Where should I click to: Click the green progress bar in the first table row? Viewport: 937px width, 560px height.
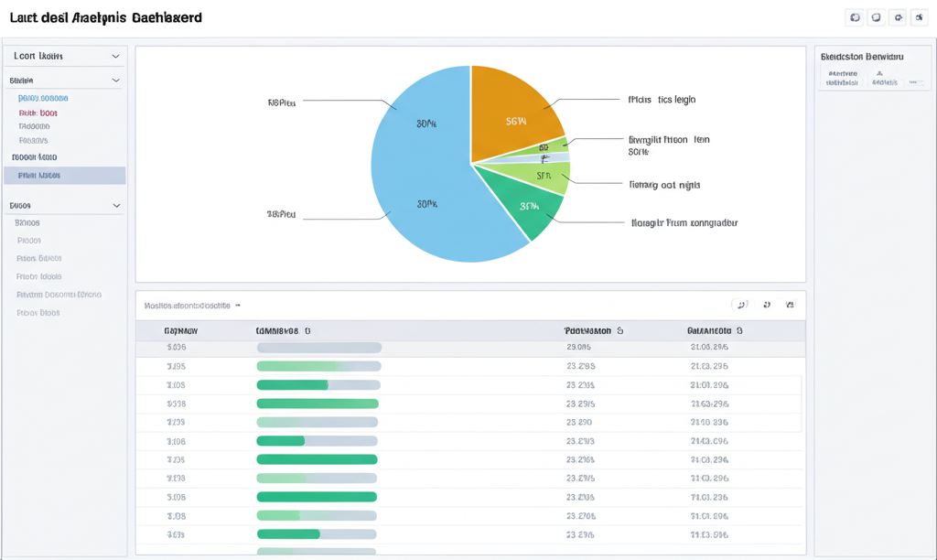318,348
